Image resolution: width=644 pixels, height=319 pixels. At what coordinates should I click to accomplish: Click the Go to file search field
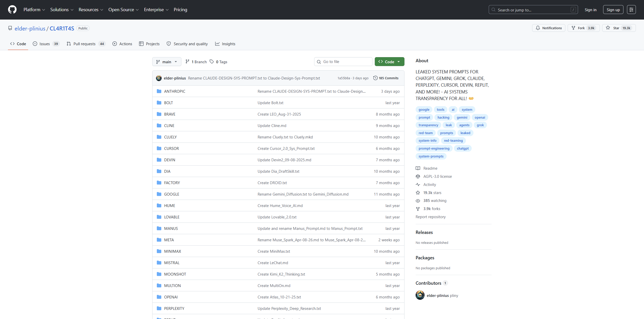(x=343, y=62)
